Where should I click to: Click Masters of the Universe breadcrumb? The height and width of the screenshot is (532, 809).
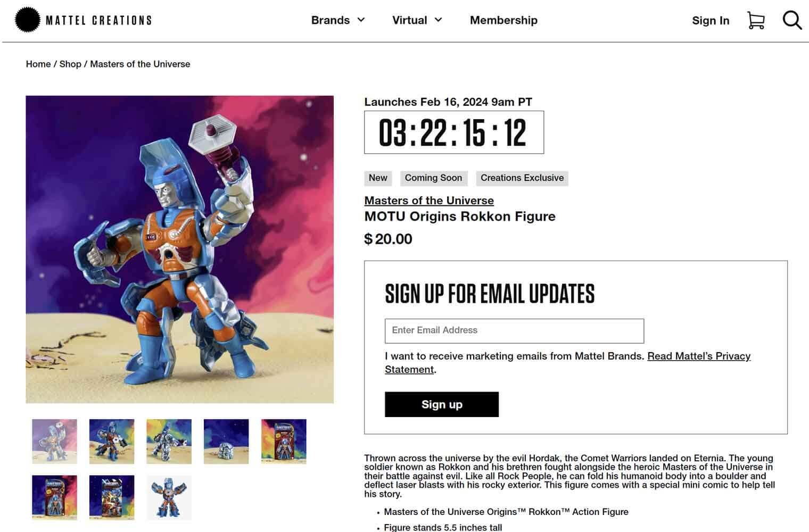coord(140,64)
